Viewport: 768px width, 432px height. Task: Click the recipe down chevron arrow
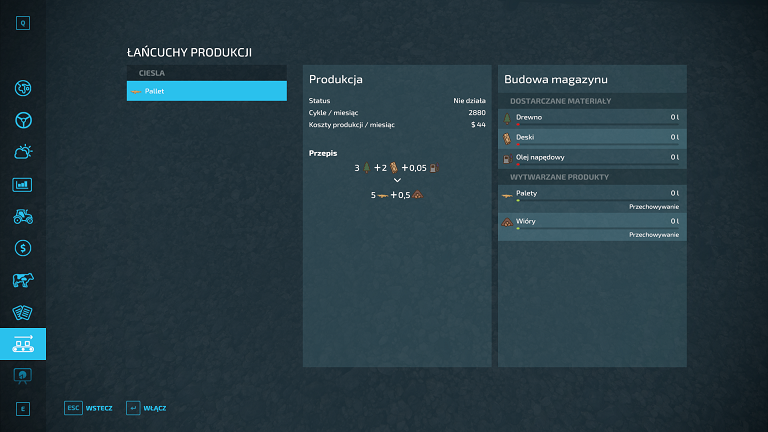397,181
